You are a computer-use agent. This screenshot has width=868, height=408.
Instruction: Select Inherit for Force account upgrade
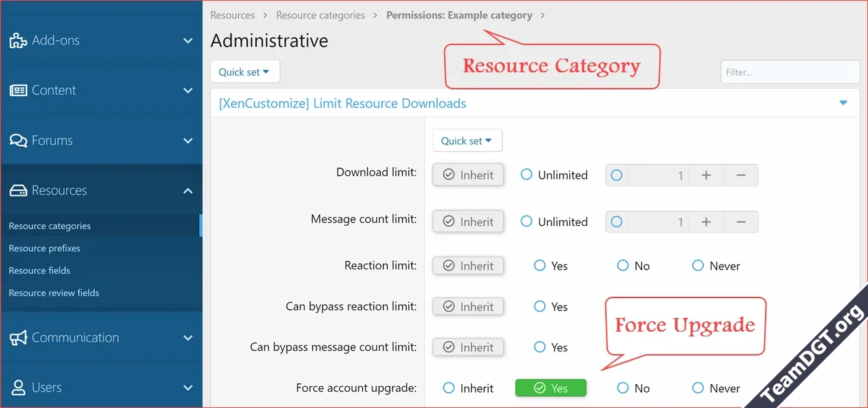(468, 388)
